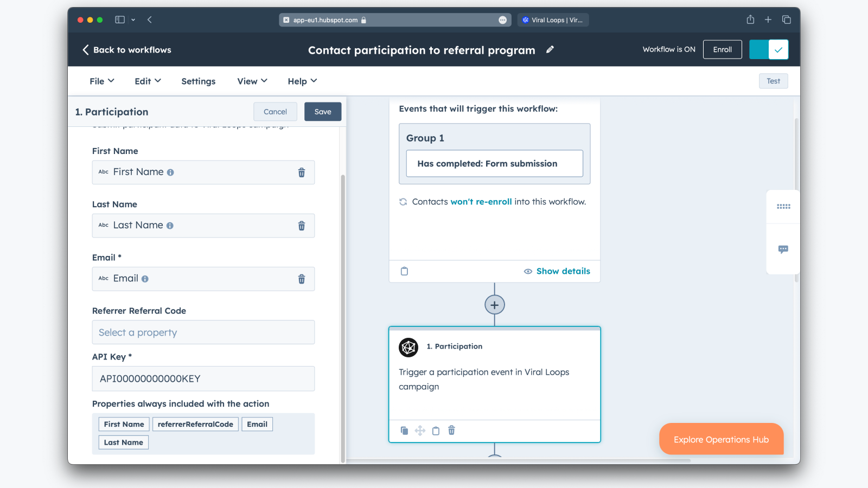Open the Select a property dropdown

click(x=203, y=332)
